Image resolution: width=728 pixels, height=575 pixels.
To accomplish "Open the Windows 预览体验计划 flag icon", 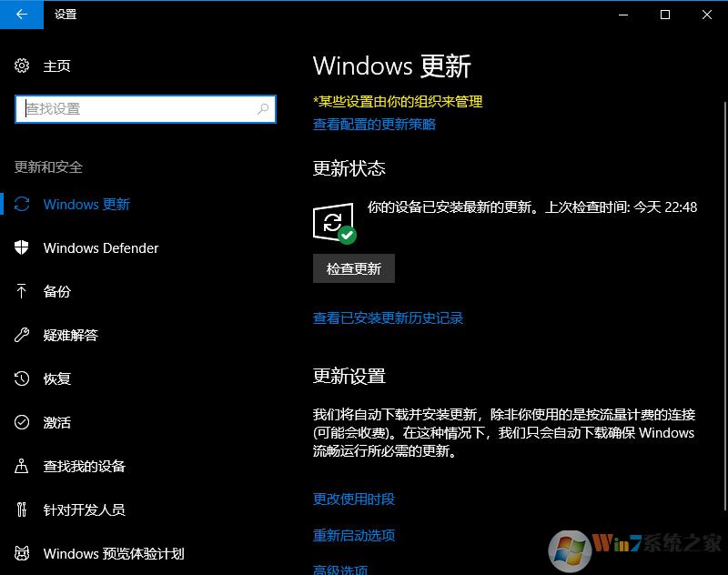I will pos(22,553).
